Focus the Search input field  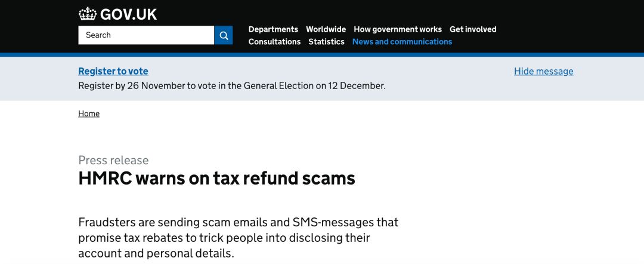[x=146, y=35]
